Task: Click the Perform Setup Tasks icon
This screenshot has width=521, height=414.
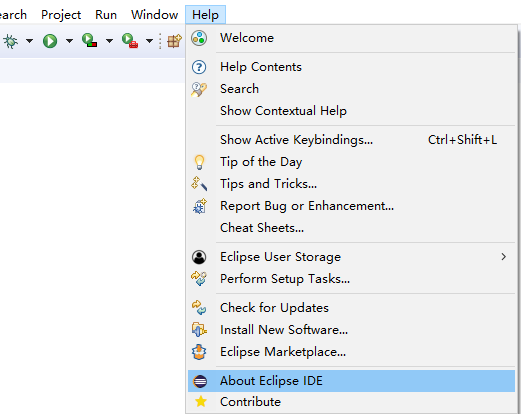Action: 199,279
